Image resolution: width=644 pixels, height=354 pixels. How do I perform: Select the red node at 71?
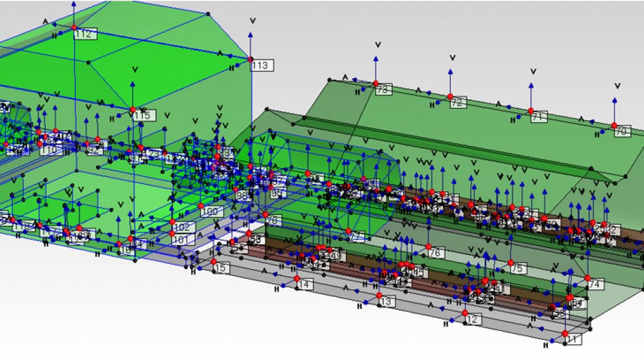click(x=531, y=111)
